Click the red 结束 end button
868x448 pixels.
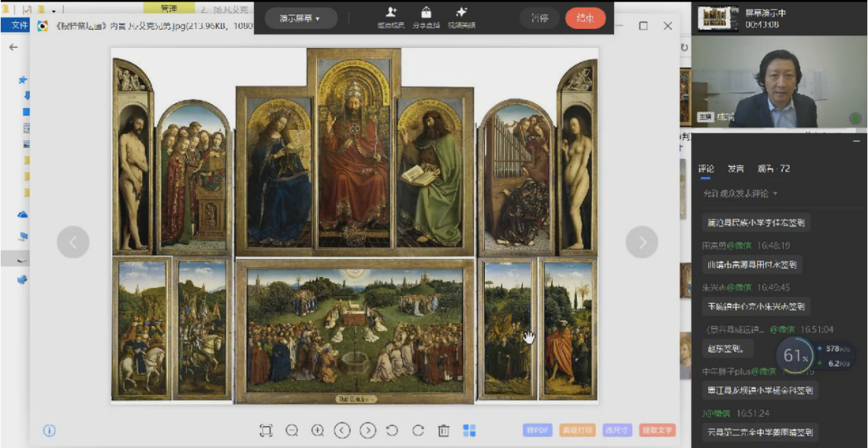coord(586,18)
